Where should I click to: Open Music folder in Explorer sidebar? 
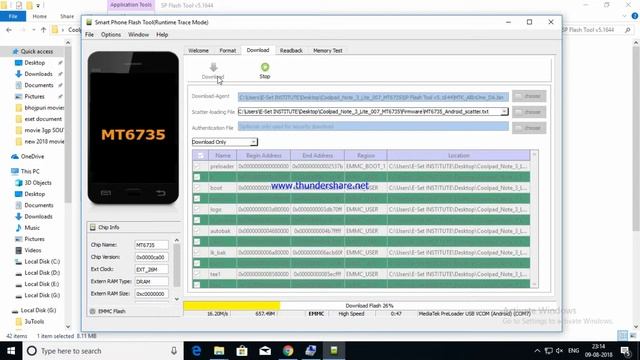tap(32, 228)
